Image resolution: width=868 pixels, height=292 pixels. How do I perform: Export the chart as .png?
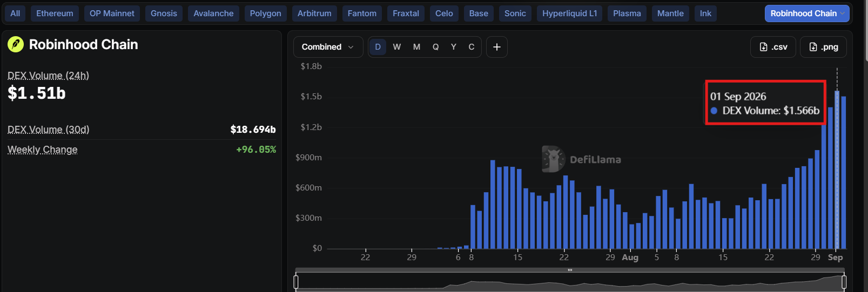pos(823,47)
